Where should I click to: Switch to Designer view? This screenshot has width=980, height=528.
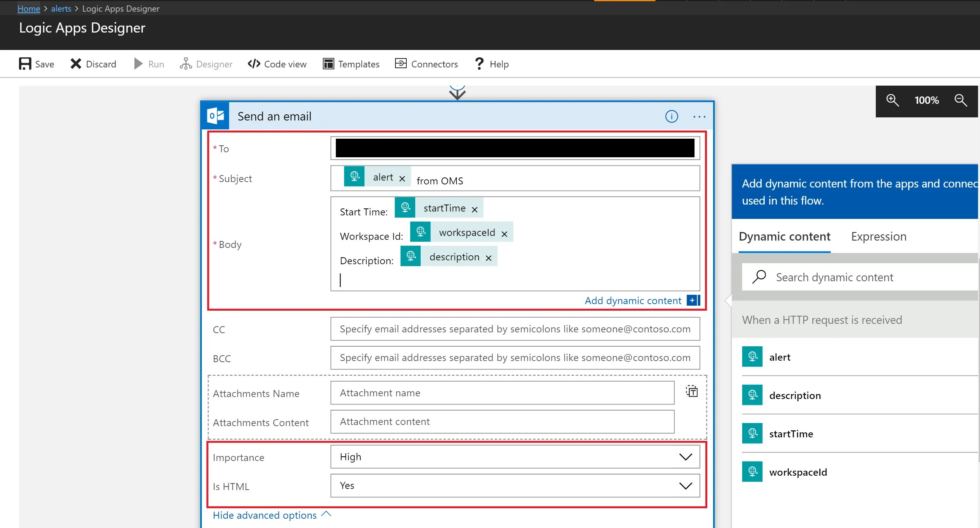pos(206,64)
